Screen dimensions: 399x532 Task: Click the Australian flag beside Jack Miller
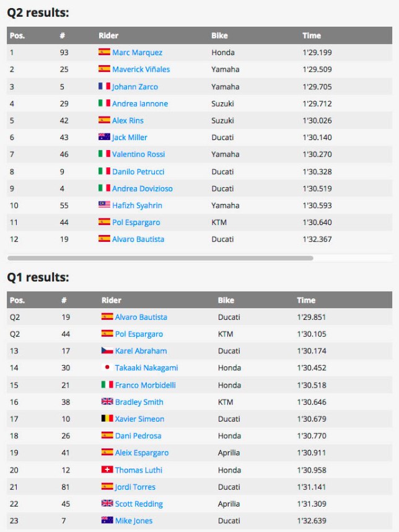point(104,137)
